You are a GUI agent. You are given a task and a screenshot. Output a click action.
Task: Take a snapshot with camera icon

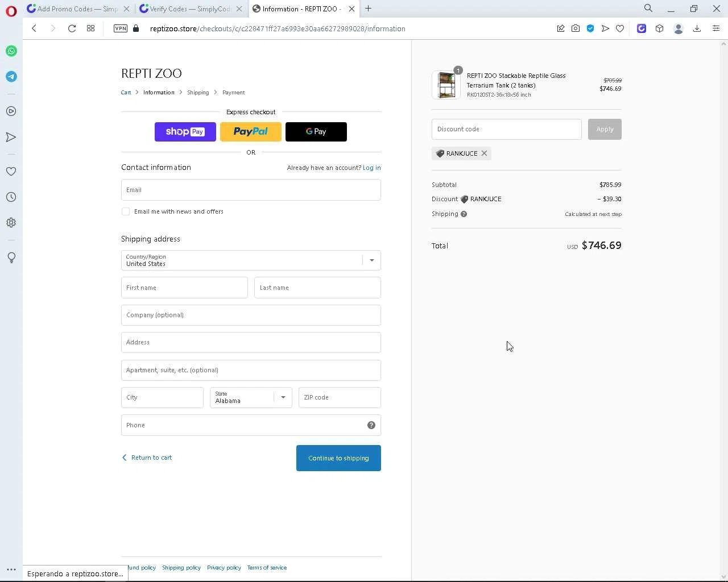point(576,28)
